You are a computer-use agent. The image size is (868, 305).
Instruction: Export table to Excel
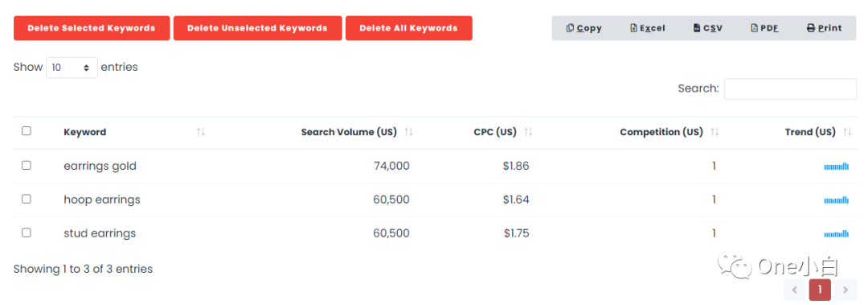[x=648, y=28]
